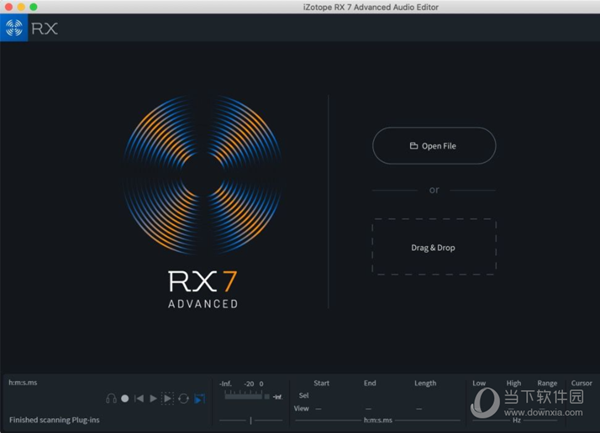Rewind to the start of file
This screenshot has height=433, width=600.
tap(139, 399)
